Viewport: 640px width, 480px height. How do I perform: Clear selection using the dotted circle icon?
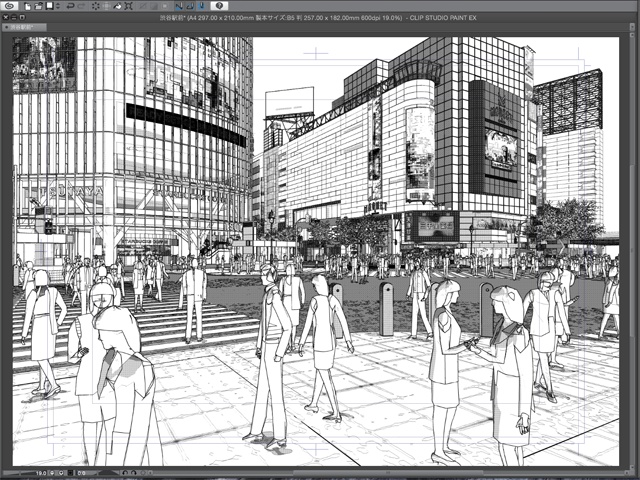pos(96,6)
